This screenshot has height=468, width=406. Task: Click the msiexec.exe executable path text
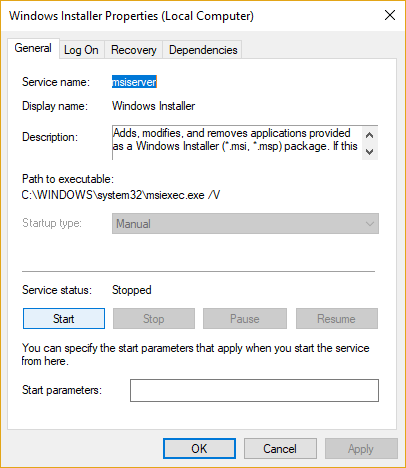click(x=121, y=195)
